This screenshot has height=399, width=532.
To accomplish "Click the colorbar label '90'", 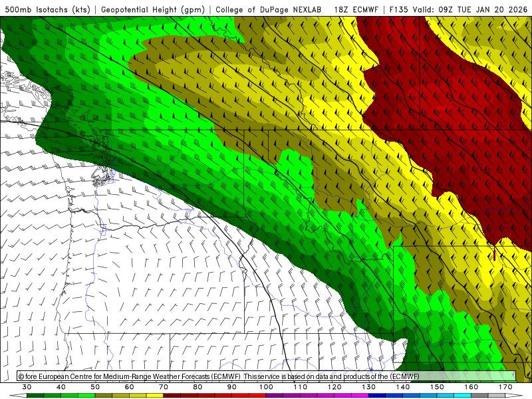I will click(232, 387).
